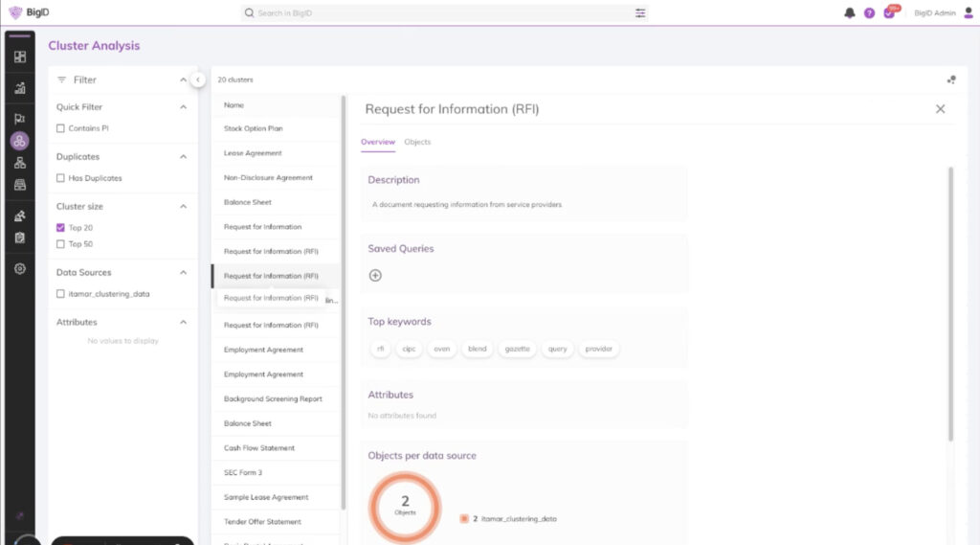The width and height of the screenshot is (980, 545).
Task: Click the notification bell icon
Action: (x=849, y=13)
